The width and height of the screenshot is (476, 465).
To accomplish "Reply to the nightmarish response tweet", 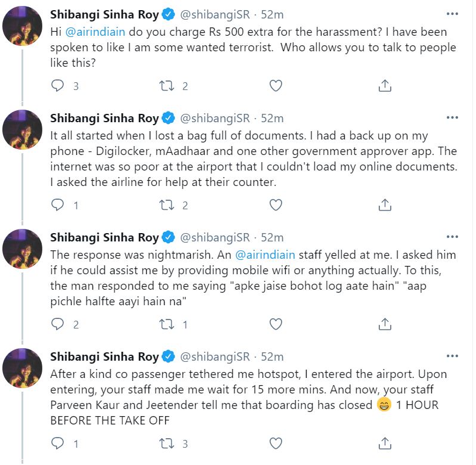I will pyautogui.click(x=58, y=324).
